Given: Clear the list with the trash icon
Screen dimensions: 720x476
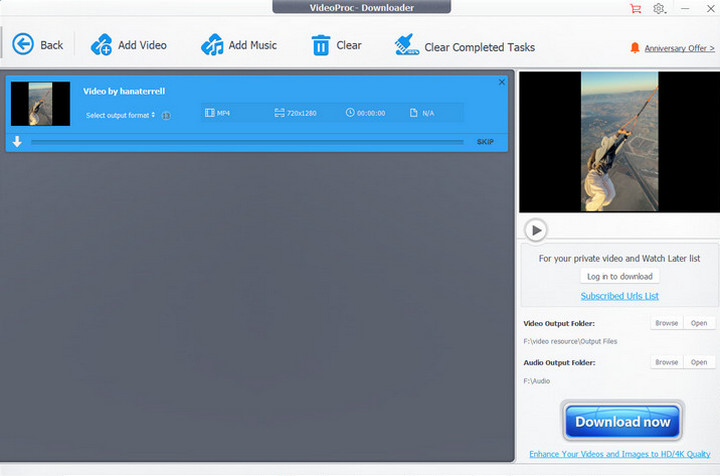Looking at the screenshot, I should (321, 45).
